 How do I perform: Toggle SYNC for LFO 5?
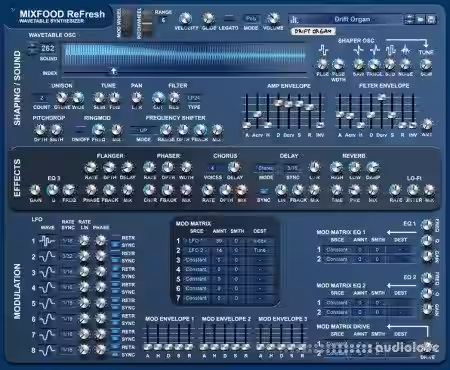[115, 307]
